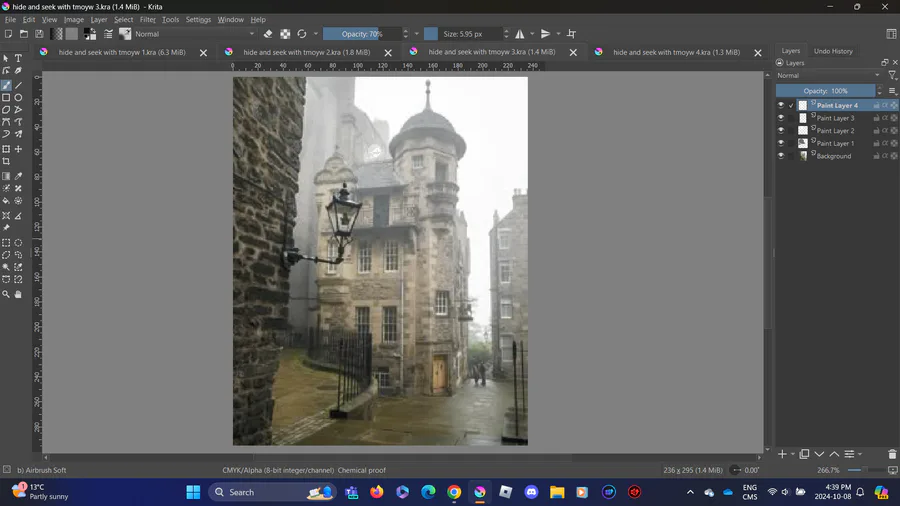Activate the Rectangular Selection tool
Screen dimensions: 900x506
(6, 243)
